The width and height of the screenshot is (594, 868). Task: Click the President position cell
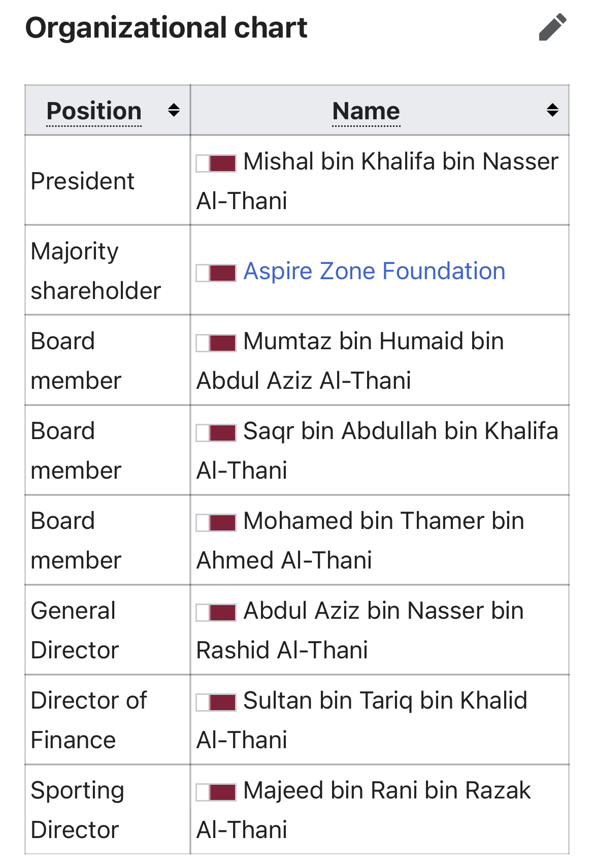pyautogui.click(x=108, y=180)
